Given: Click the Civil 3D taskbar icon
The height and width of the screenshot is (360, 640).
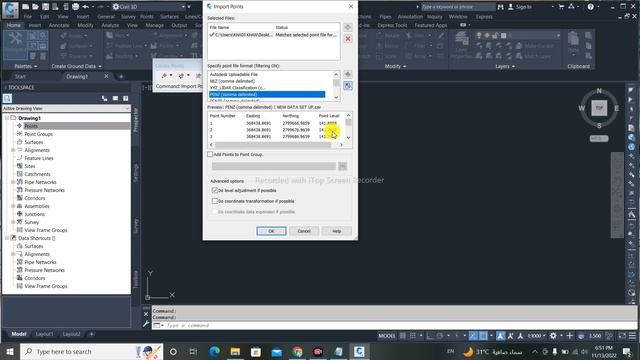Looking at the screenshot, I should (x=359, y=351).
